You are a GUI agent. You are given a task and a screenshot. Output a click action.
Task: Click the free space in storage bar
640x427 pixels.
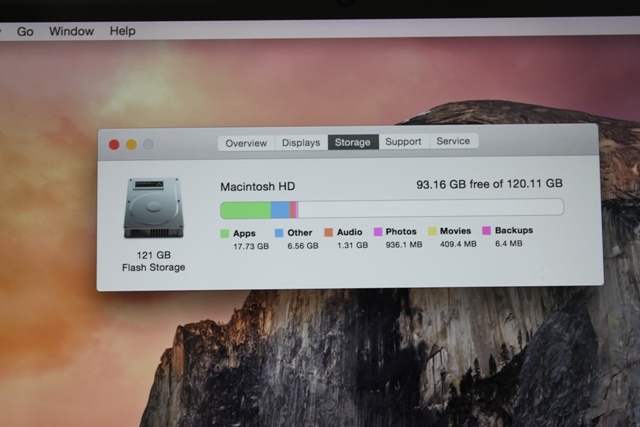point(431,208)
